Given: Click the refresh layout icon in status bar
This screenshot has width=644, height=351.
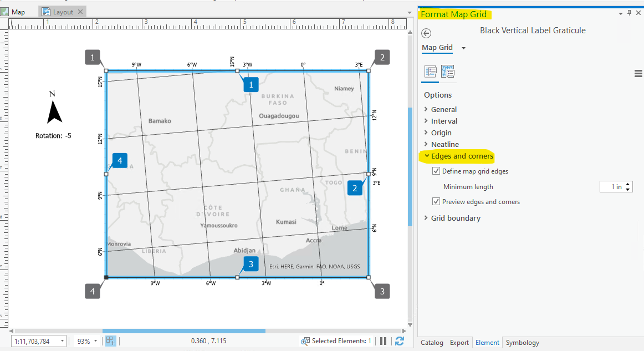Looking at the screenshot, I should coord(400,340).
